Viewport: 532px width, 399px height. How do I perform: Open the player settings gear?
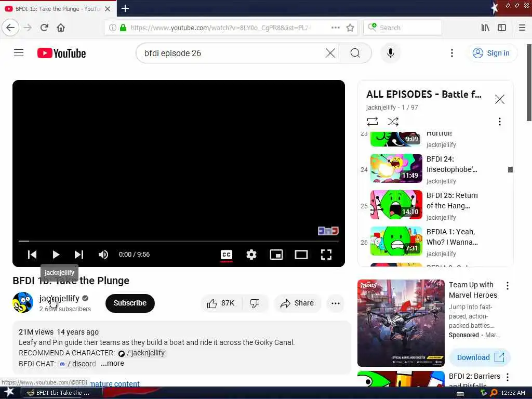click(251, 255)
